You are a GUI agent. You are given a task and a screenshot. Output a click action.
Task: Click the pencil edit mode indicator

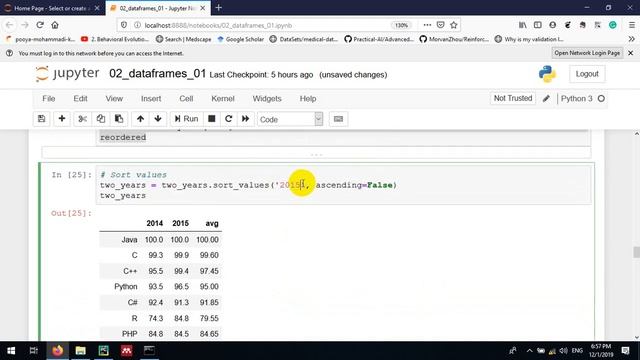tap(546, 98)
